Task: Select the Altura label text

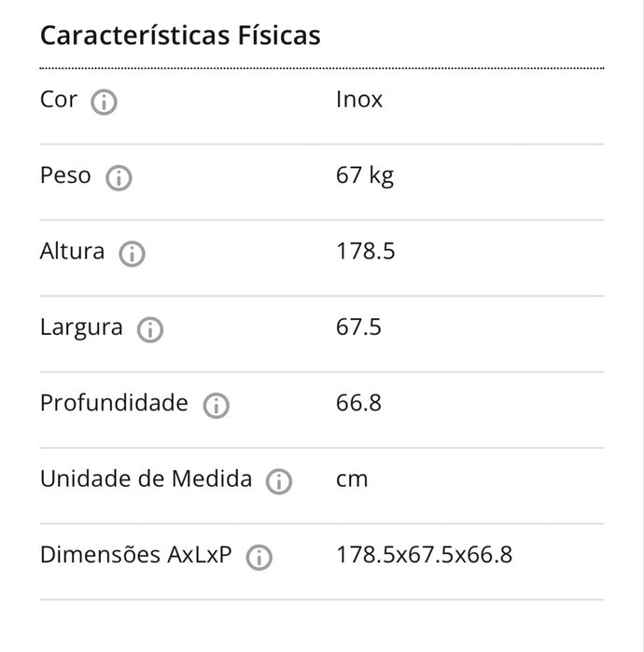Action: [x=72, y=252]
